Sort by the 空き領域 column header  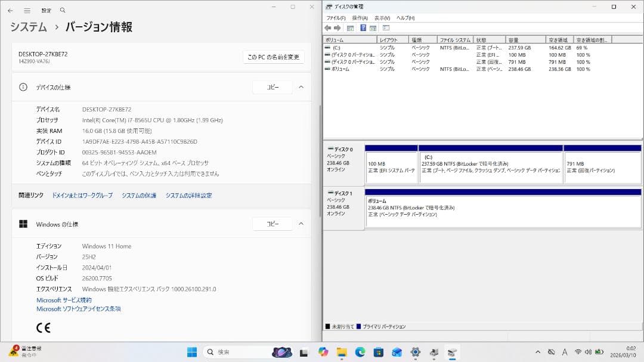pyautogui.click(x=559, y=40)
